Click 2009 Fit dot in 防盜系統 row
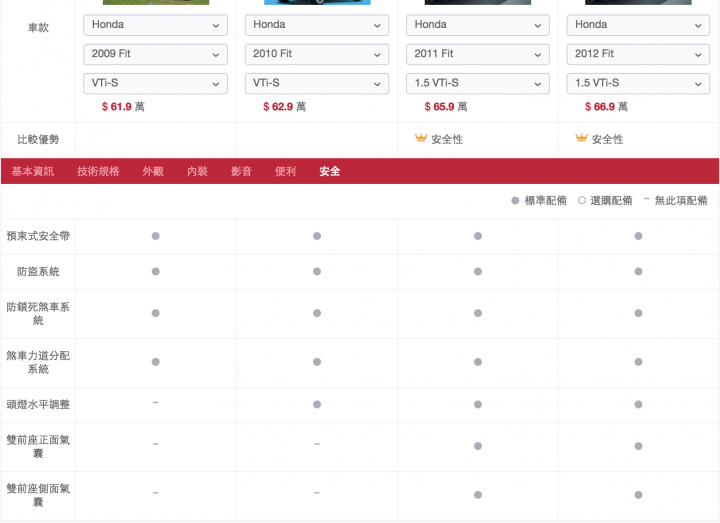720x523 pixels. [x=156, y=271]
